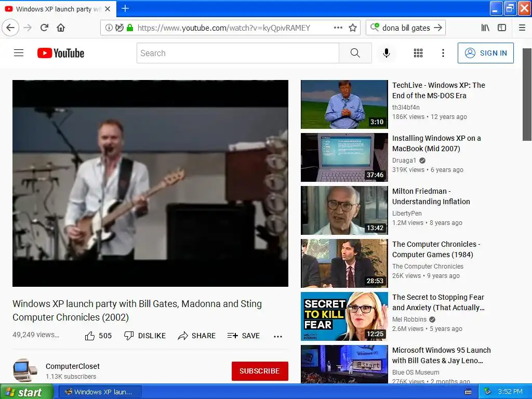Select the Windows XP laun... taskbar item
The height and width of the screenshot is (399, 532).
100,392
